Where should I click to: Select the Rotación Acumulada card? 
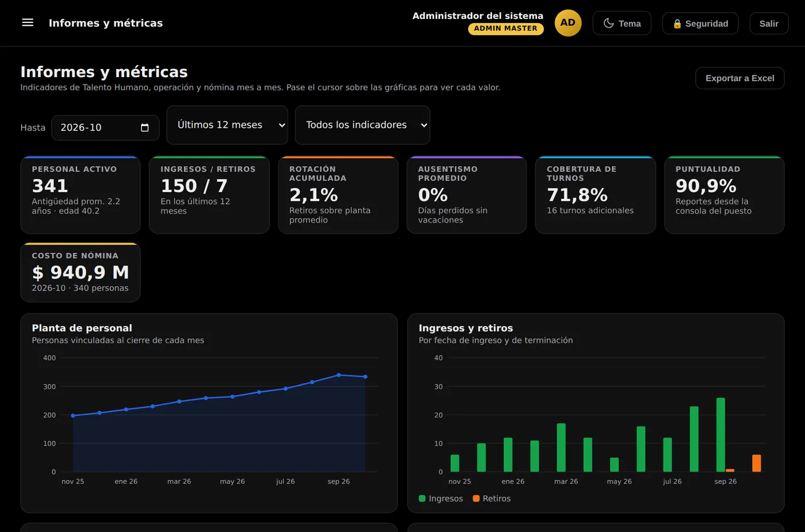tap(338, 195)
